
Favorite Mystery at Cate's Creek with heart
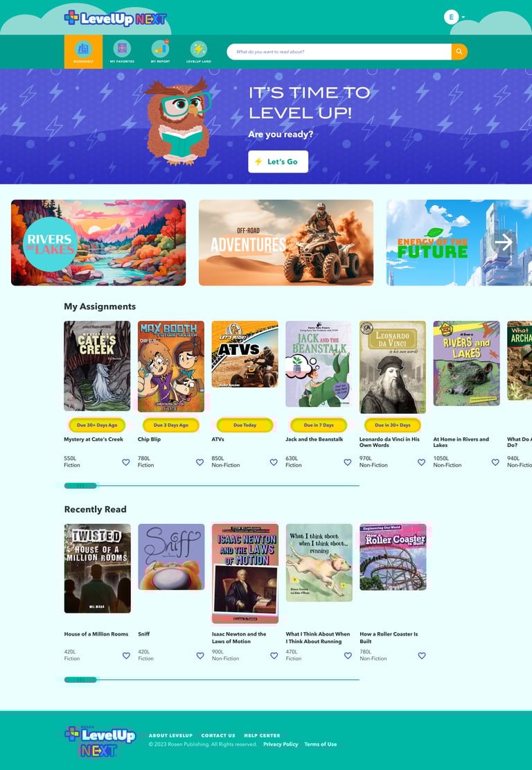point(126,462)
